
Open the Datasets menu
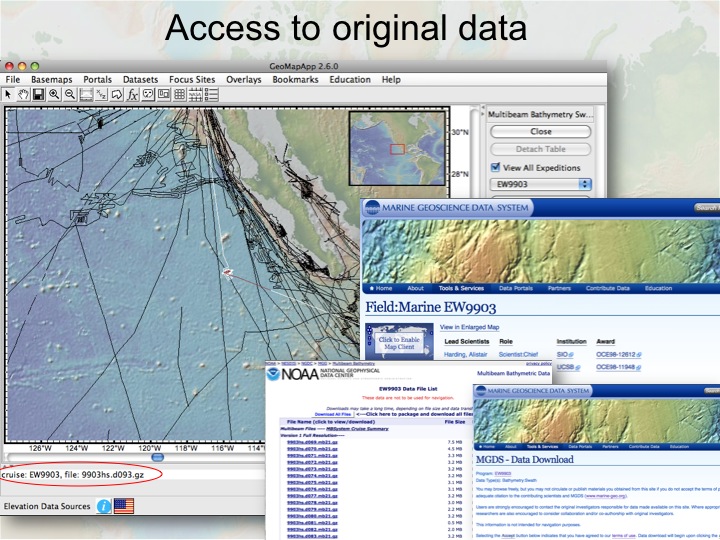[x=141, y=79]
